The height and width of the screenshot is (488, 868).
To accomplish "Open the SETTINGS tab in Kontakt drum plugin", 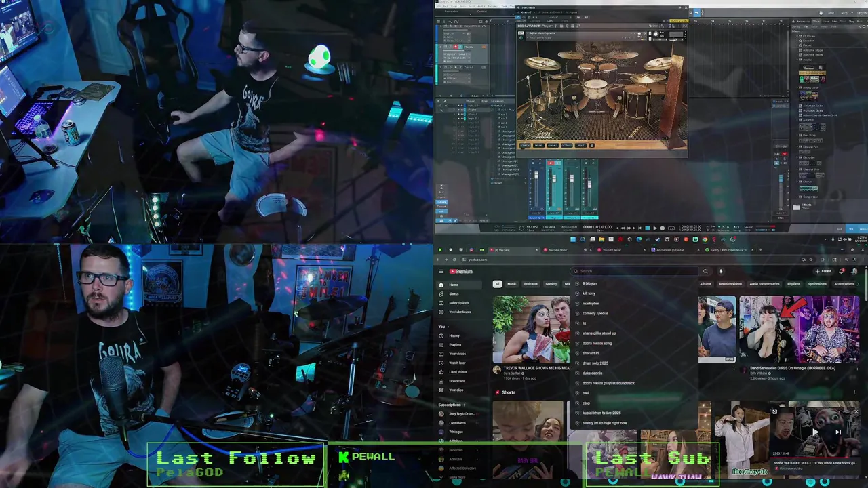I will [567, 145].
